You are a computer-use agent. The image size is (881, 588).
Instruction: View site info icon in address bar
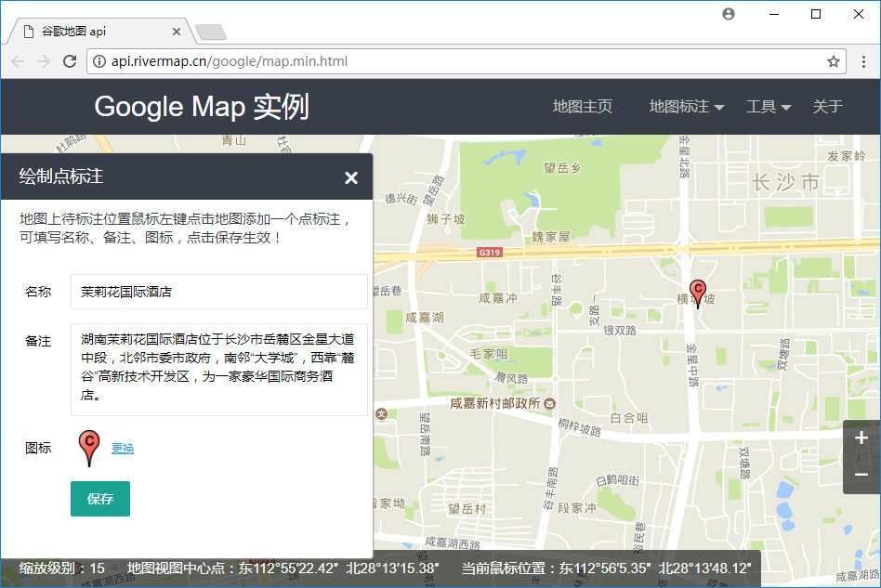(x=99, y=61)
